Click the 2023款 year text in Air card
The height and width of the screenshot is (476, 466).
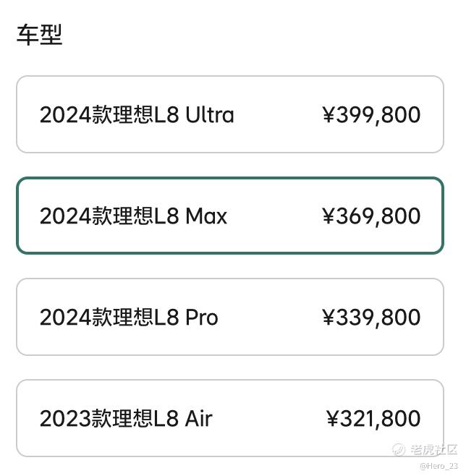(x=76, y=418)
